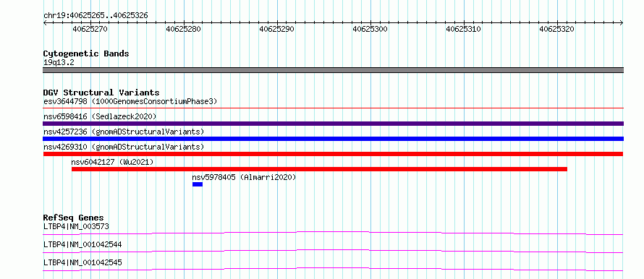Viewport: 644px width, 279px height.
Task: Click the LTBP4|NM_003573 transcript label
Action: coord(76,226)
